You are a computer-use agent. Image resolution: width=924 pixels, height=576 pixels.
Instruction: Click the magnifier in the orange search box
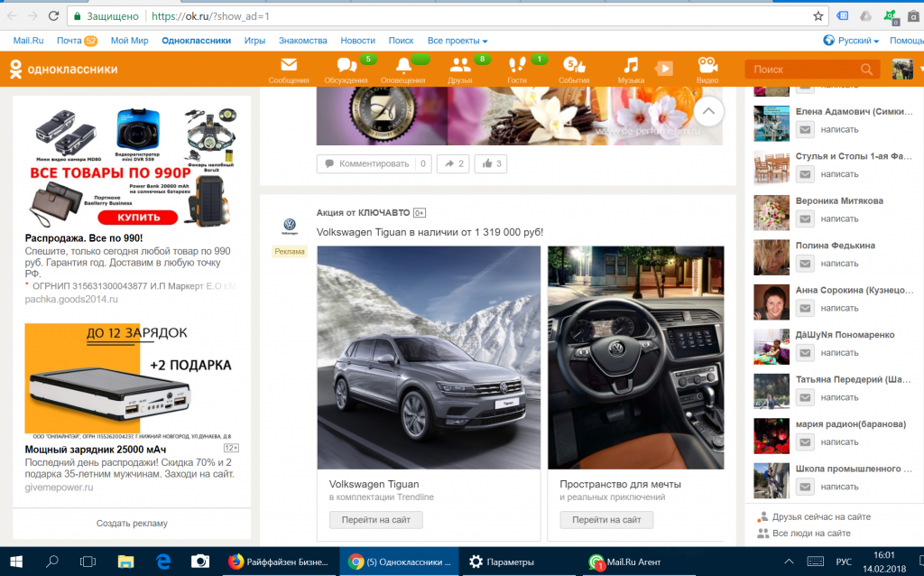click(x=866, y=69)
